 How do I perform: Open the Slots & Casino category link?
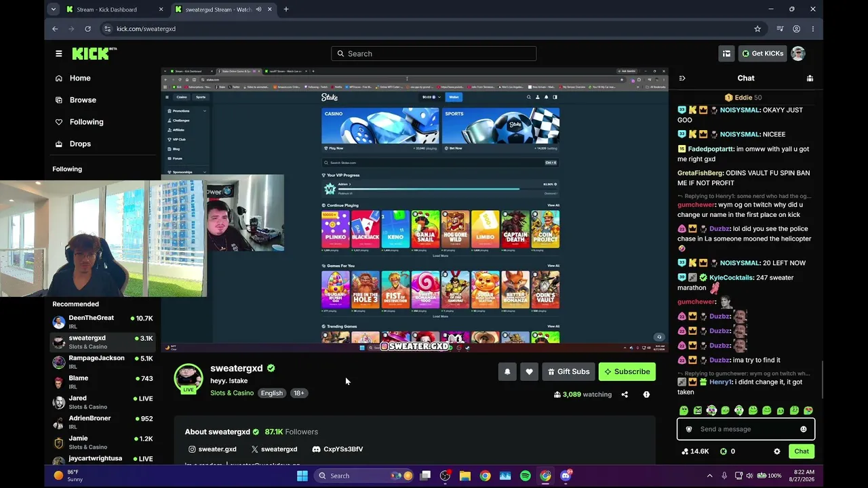click(232, 393)
